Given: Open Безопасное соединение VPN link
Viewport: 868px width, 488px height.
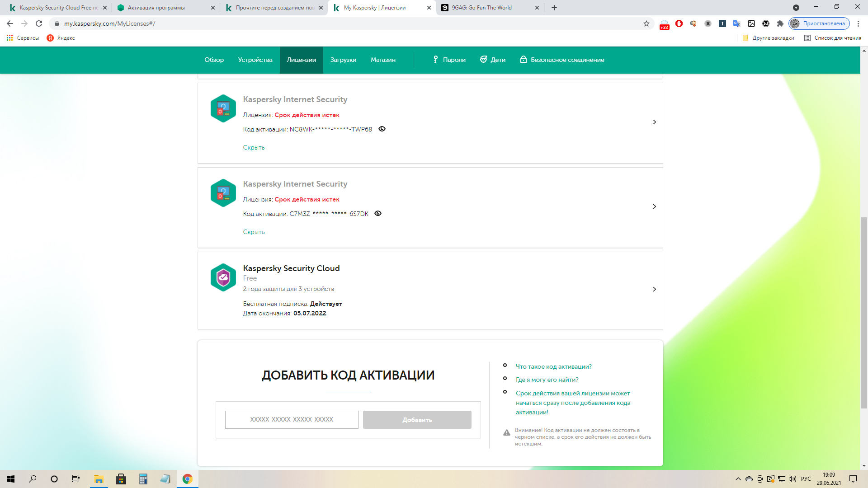Looking at the screenshot, I should [x=562, y=60].
